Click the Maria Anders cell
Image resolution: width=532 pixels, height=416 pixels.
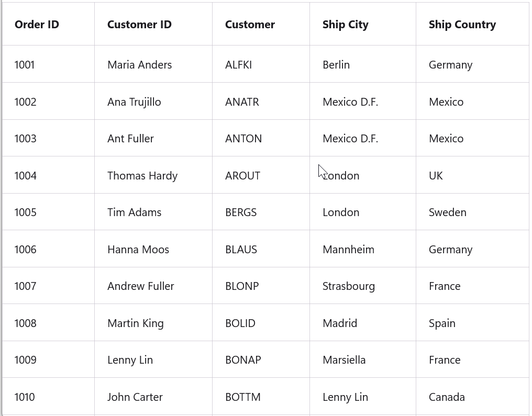tap(139, 65)
